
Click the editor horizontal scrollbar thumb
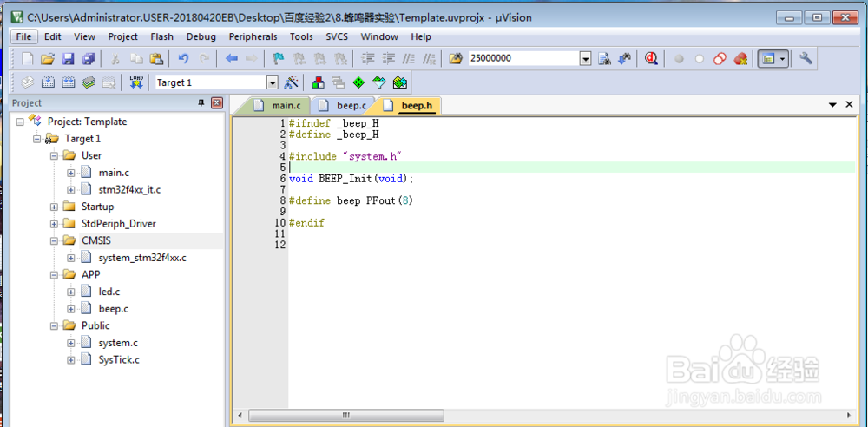click(346, 415)
